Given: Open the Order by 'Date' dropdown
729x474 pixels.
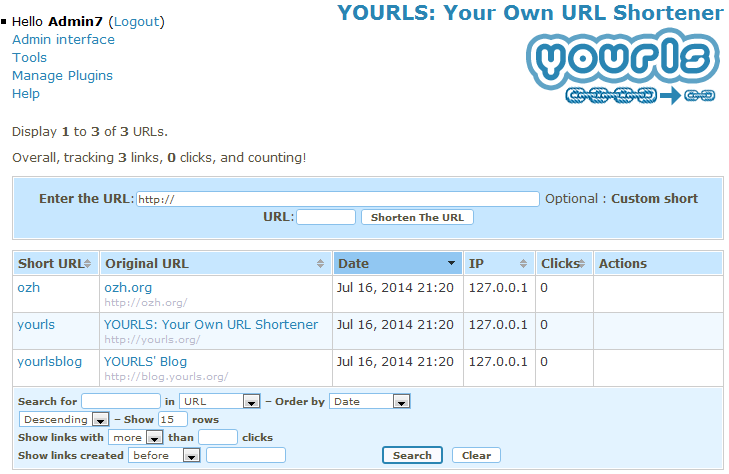Looking at the screenshot, I should click(x=370, y=401).
